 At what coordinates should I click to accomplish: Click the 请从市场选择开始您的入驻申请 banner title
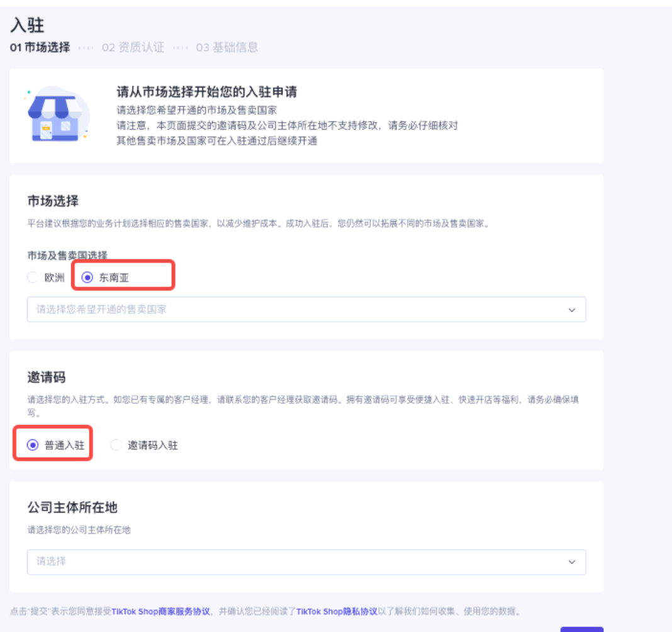206,92
